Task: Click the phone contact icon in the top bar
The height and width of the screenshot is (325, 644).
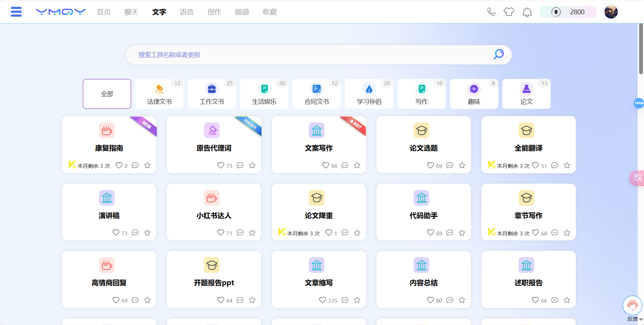Action: tap(491, 12)
